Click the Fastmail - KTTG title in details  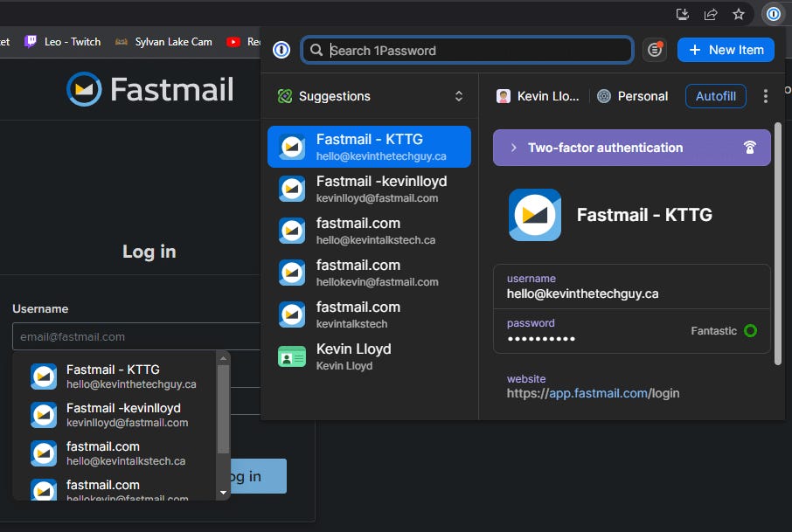coord(644,215)
